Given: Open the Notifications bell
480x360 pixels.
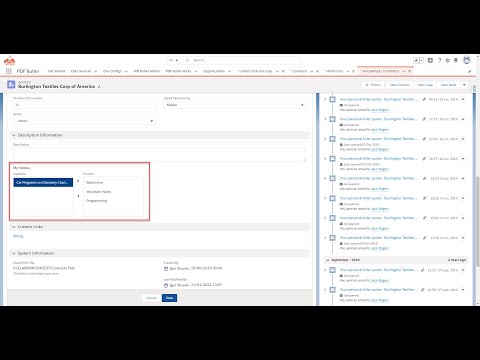Looking at the screenshot, I should point(456,60).
